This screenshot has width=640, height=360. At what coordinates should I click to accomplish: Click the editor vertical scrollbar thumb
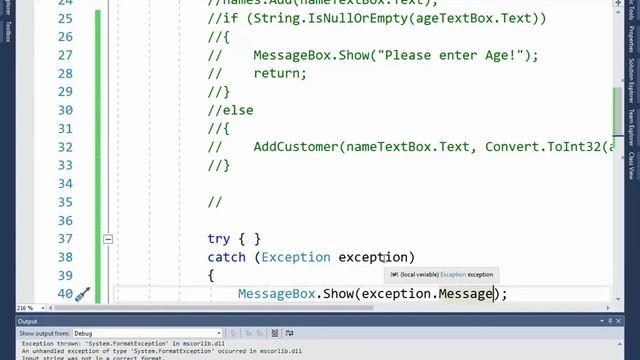[x=618, y=111]
